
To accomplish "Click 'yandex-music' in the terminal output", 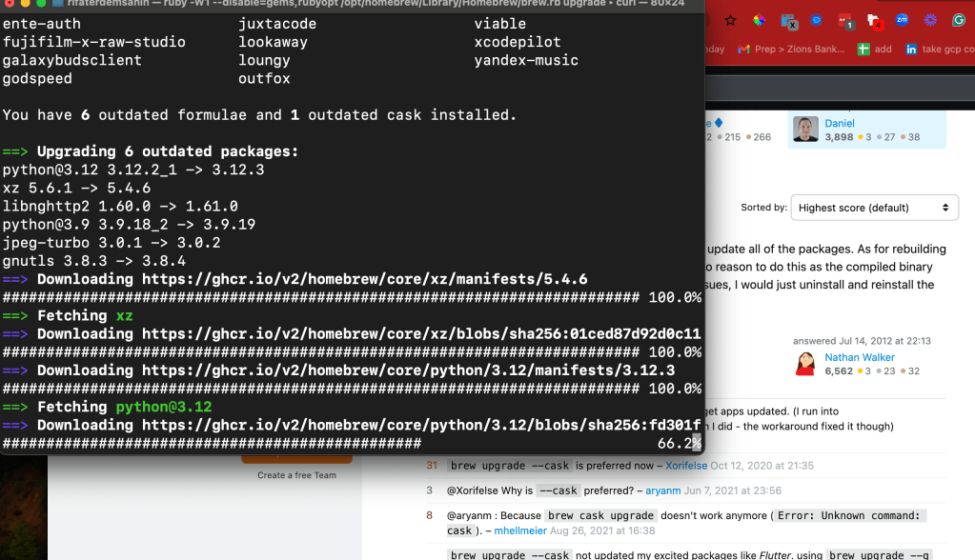I will coord(526,60).
